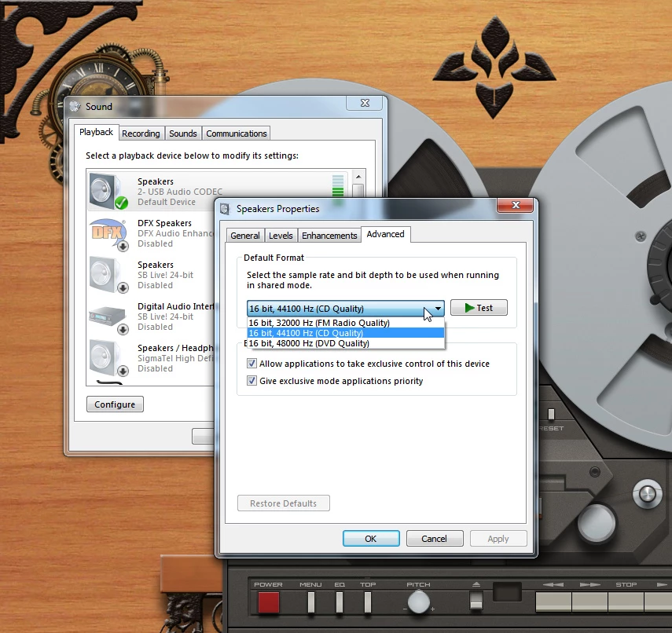Screen dimensions: 672x633
Task: Switch to the General tab
Action: tap(244, 236)
